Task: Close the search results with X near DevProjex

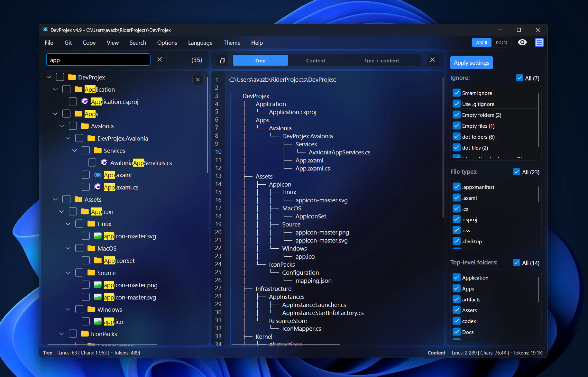Action: (198, 79)
